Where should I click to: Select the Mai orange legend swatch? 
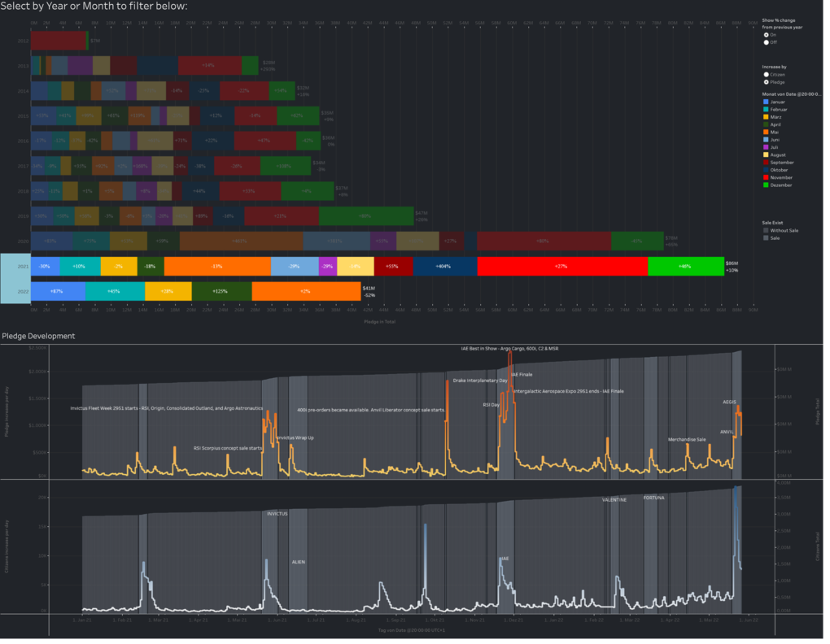[x=766, y=132]
